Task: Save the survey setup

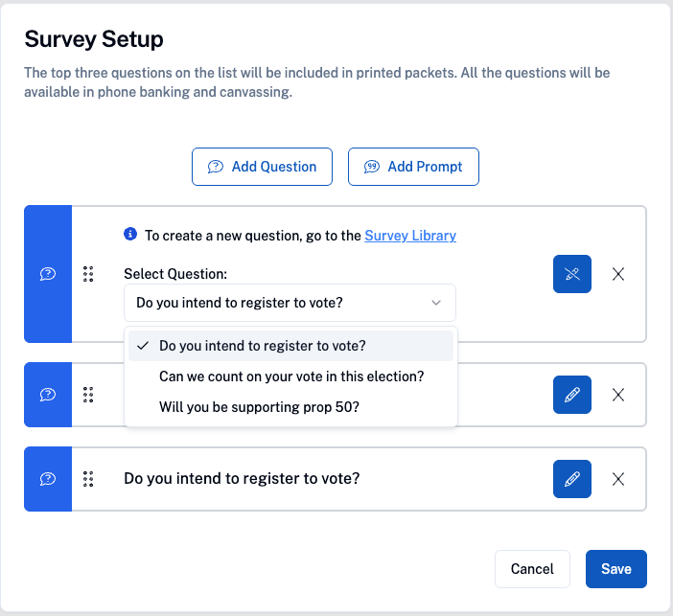Action: coord(615,569)
